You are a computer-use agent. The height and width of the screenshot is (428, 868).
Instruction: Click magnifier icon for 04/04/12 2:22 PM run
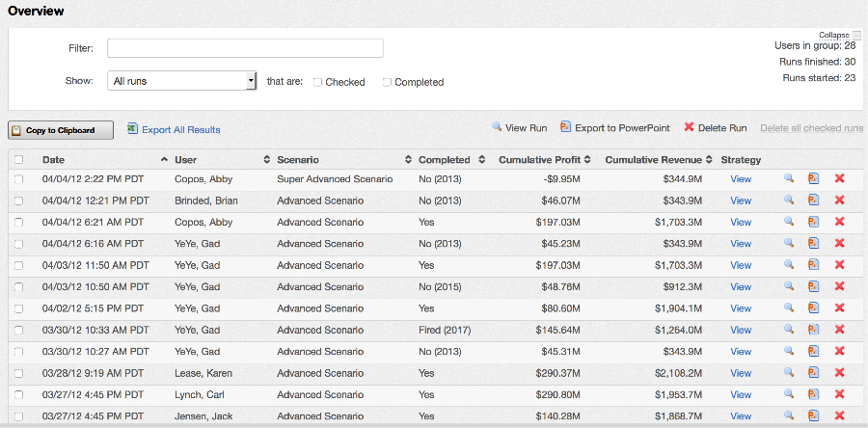tap(789, 178)
